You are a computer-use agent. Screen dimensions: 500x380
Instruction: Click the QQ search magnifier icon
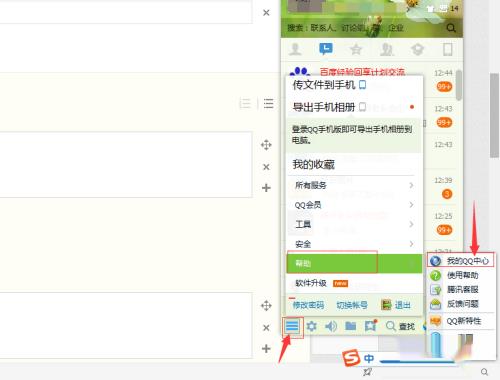point(451,28)
